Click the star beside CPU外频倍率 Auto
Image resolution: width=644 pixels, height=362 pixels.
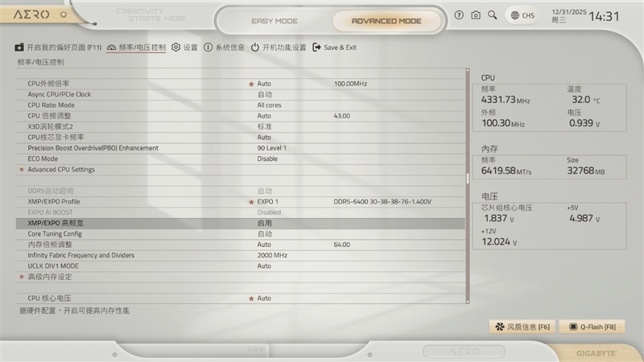point(251,84)
